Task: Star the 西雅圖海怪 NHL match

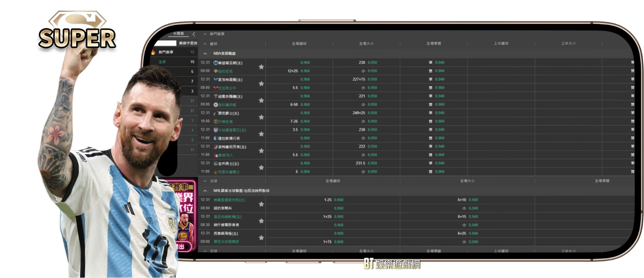Action: pos(261,238)
